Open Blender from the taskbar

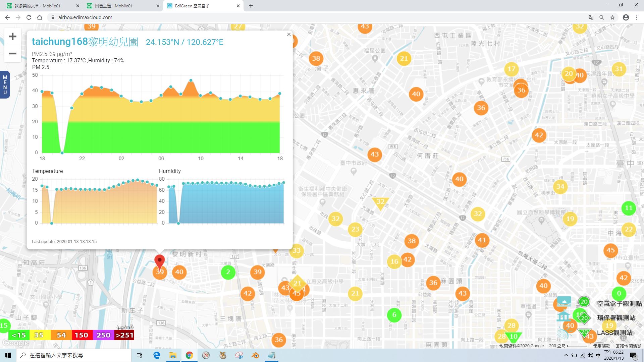tap(255, 355)
